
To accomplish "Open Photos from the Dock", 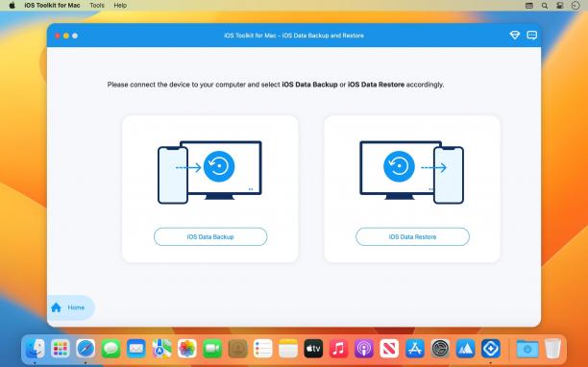I will [186, 349].
